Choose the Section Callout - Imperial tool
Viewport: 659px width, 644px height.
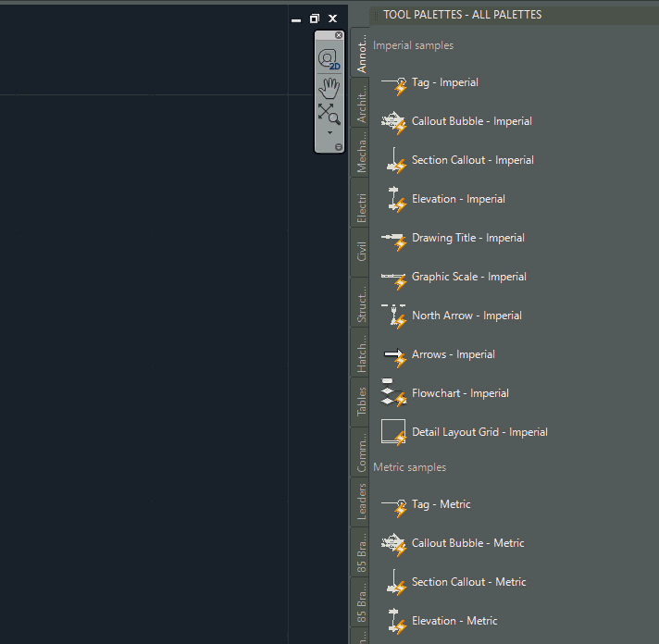click(x=472, y=160)
